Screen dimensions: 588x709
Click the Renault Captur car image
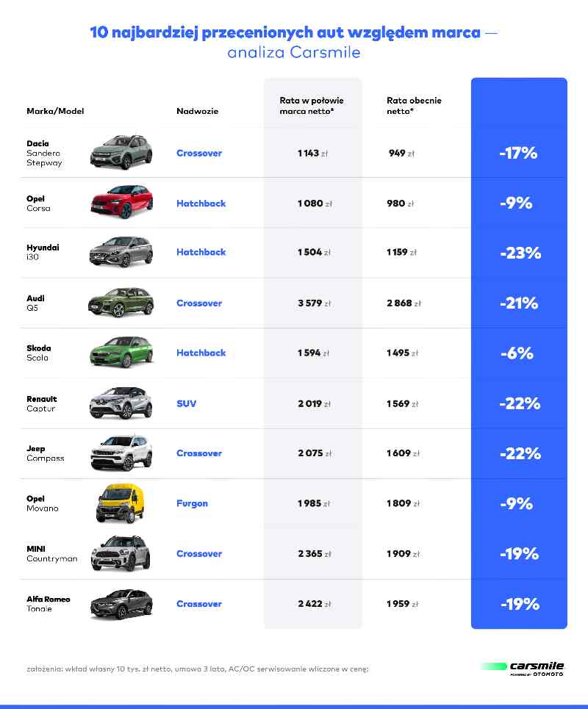click(x=121, y=403)
